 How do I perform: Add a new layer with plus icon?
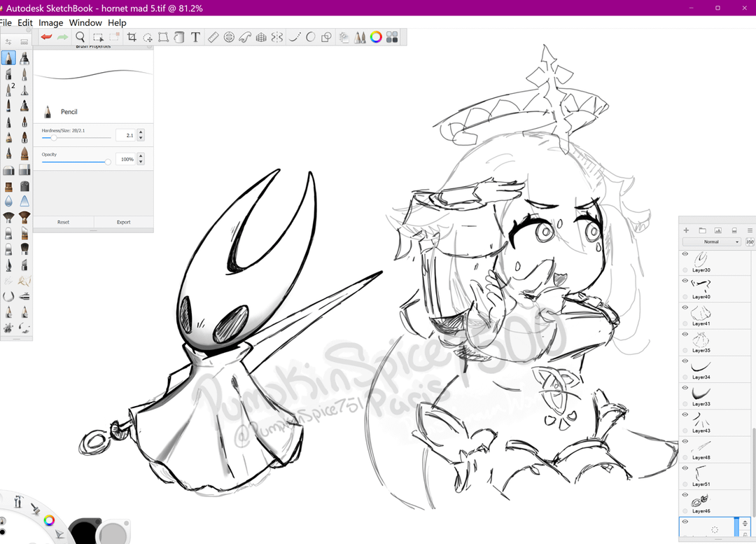(686, 230)
